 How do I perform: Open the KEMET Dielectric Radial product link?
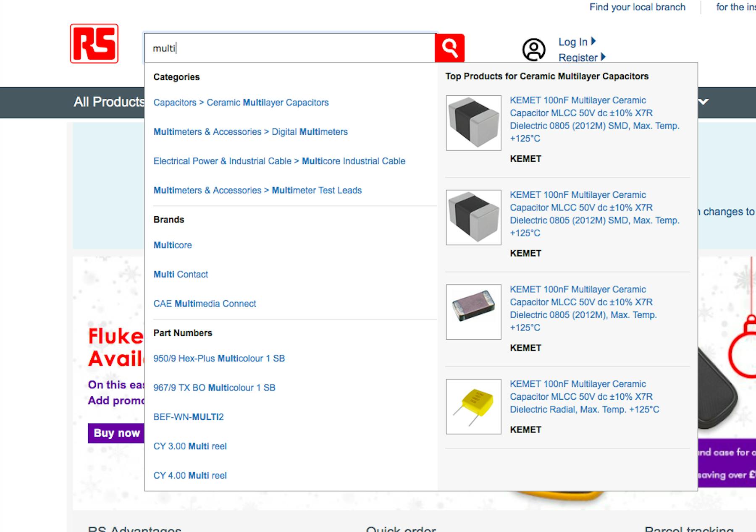(585, 397)
